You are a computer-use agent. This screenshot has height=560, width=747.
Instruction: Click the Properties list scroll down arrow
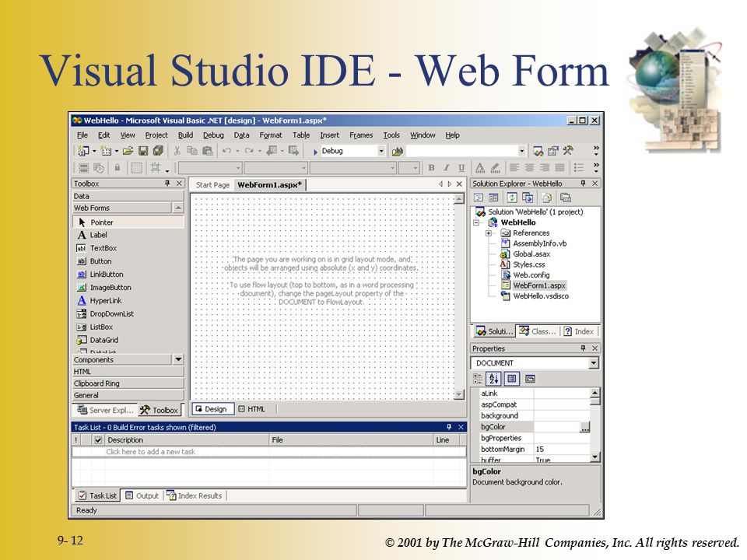point(595,457)
